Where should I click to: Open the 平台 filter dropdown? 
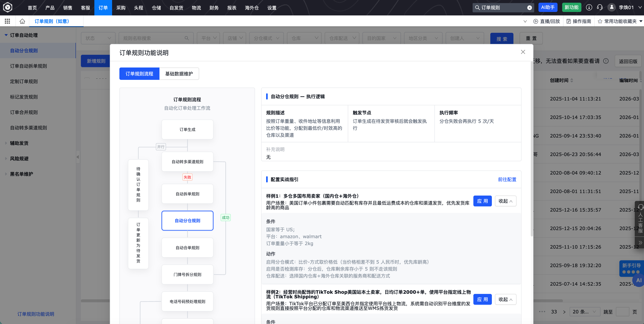208,38
